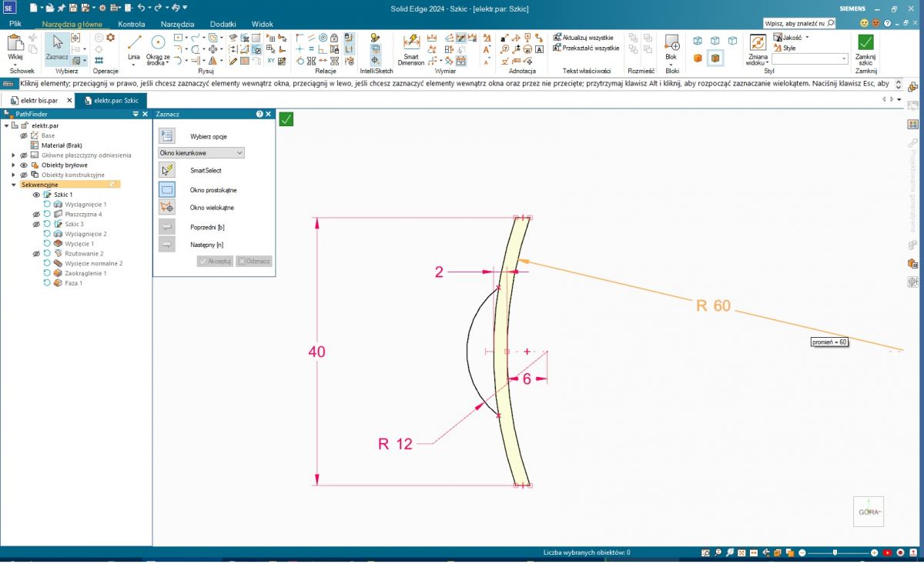The width and height of the screenshot is (924, 564).
Task: Click the red record button in status bar
Action: click(900, 552)
